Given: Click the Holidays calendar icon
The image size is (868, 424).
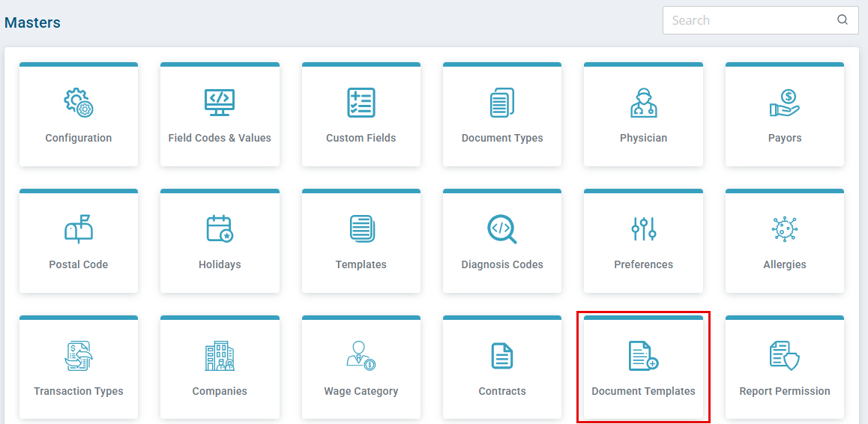Looking at the screenshot, I should (220, 229).
